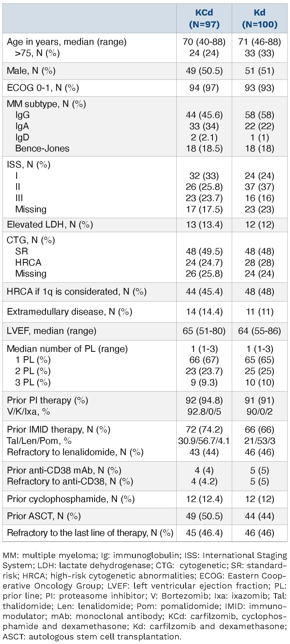
Task: Select "Refractory to the last line of therapy" label
Action: point(90,533)
